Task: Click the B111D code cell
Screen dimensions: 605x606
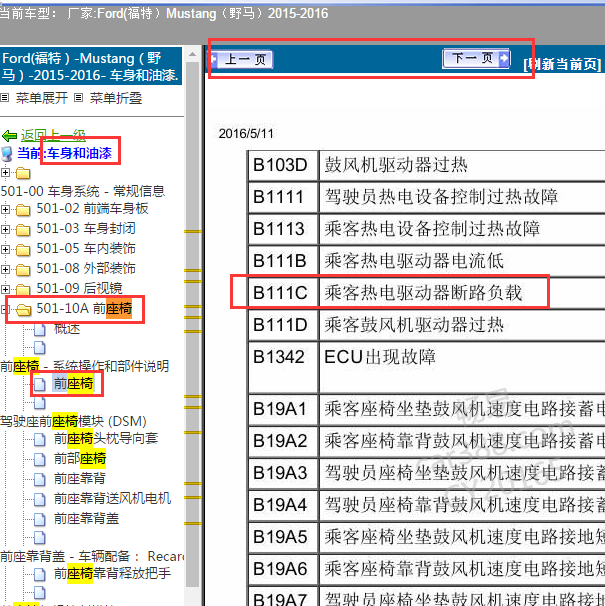Action: click(x=283, y=325)
